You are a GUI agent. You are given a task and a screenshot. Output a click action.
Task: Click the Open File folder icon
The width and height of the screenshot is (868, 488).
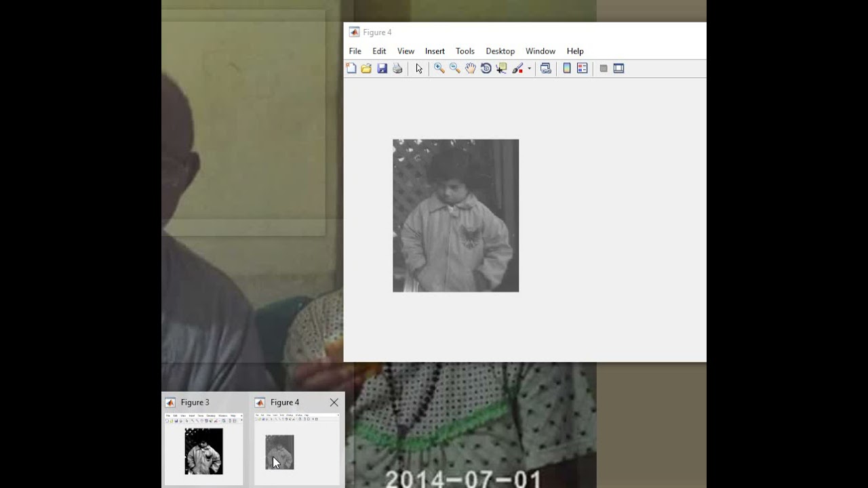click(366, 68)
